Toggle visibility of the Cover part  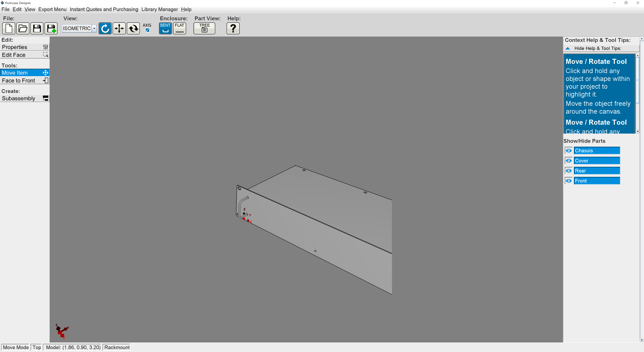[569, 161]
